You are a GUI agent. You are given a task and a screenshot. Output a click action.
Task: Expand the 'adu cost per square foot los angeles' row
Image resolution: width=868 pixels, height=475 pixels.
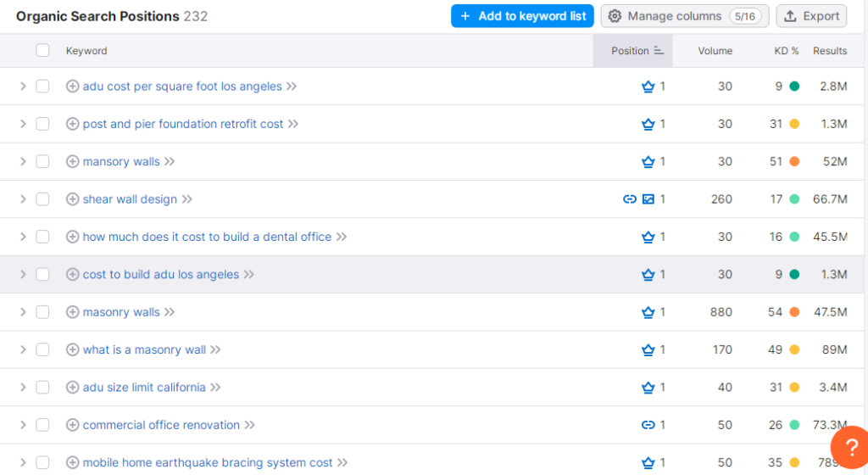23,87
